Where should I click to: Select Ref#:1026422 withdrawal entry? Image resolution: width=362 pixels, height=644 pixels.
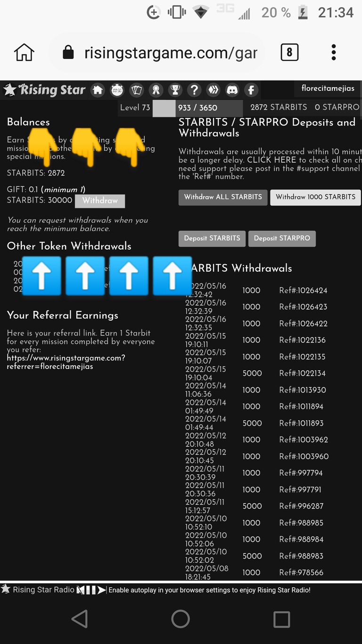(x=303, y=324)
